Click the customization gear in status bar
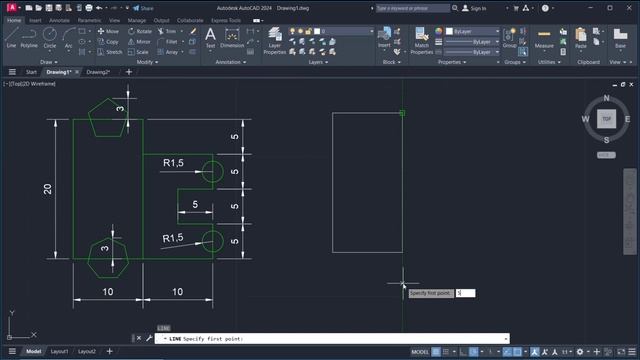The image size is (640, 360). coord(580,351)
